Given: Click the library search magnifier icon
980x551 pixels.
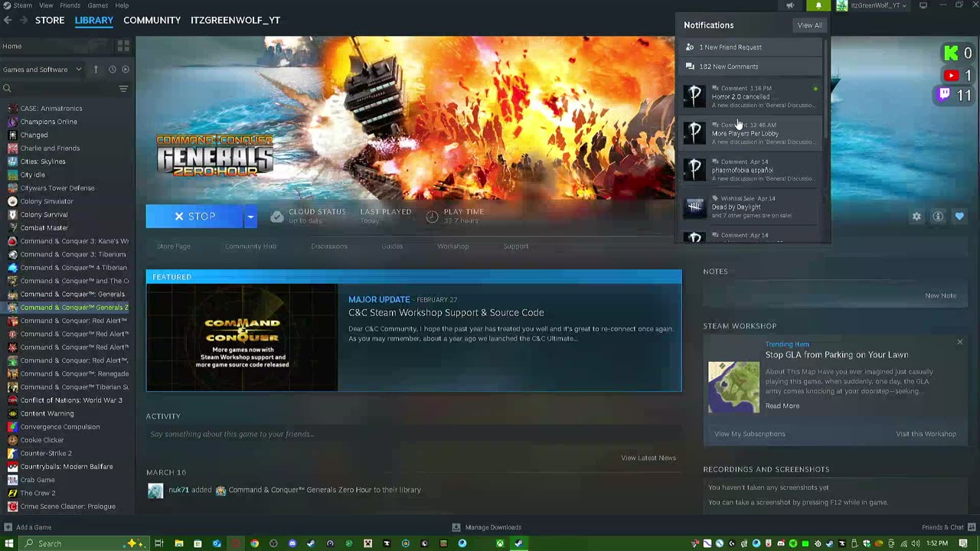Looking at the screenshot, I should [x=7, y=89].
